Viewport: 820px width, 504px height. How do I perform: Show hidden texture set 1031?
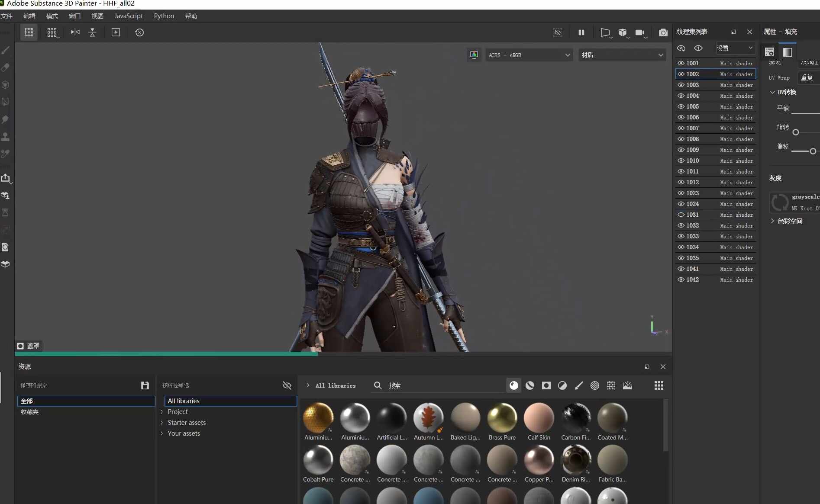point(681,215)
